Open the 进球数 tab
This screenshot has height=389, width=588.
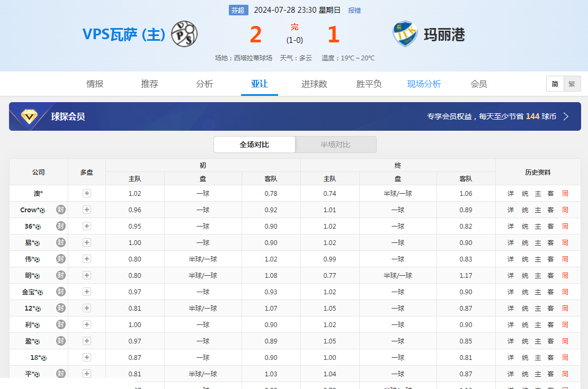pyautogui.click(x=314, y=84)
